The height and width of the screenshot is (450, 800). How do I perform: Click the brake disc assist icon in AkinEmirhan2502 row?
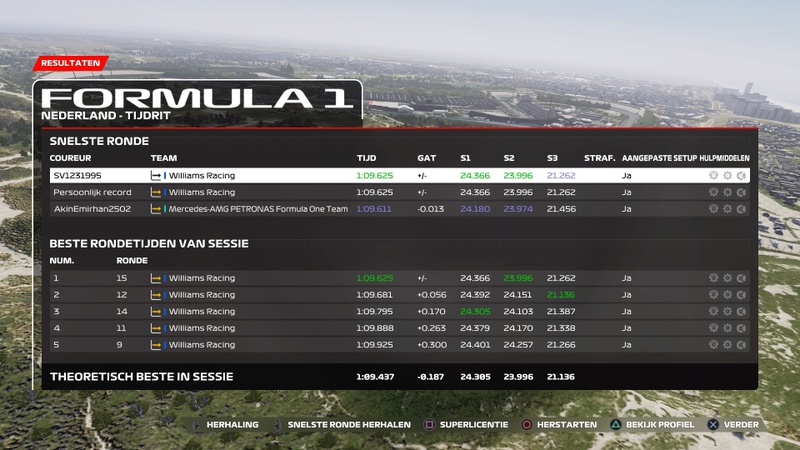[x=741, y=209]
